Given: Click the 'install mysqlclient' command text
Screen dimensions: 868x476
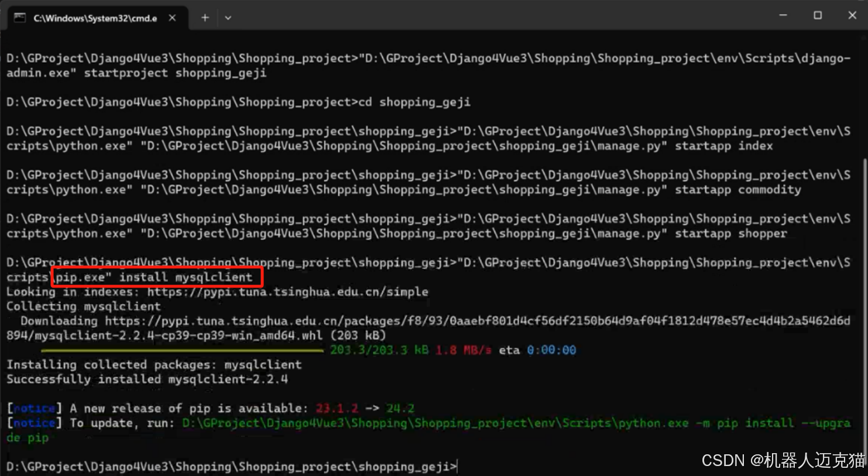Looking at the screenshot, I should pos(186,277).
